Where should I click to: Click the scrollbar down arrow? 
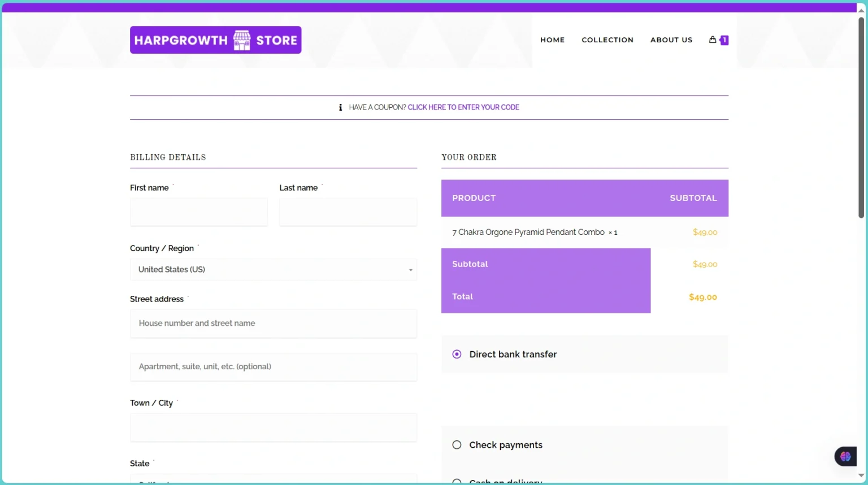(861, 476)
